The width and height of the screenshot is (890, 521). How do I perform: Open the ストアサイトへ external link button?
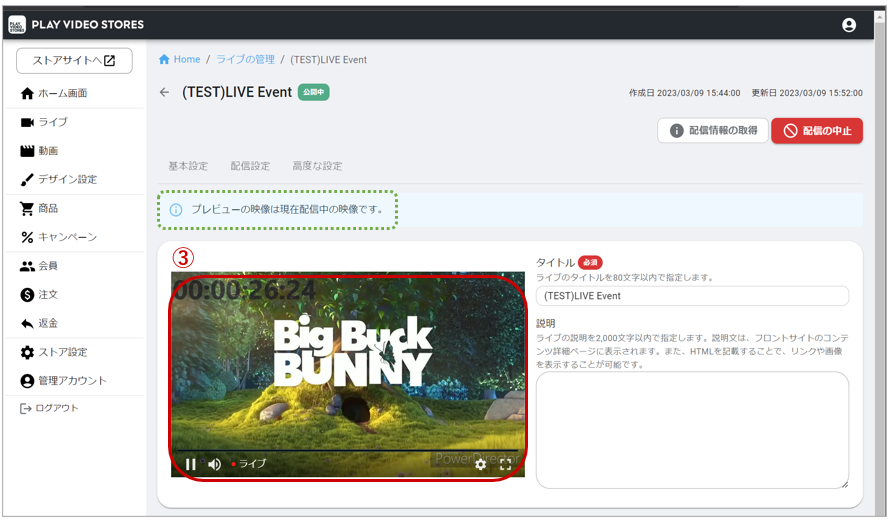click(74, 61)
